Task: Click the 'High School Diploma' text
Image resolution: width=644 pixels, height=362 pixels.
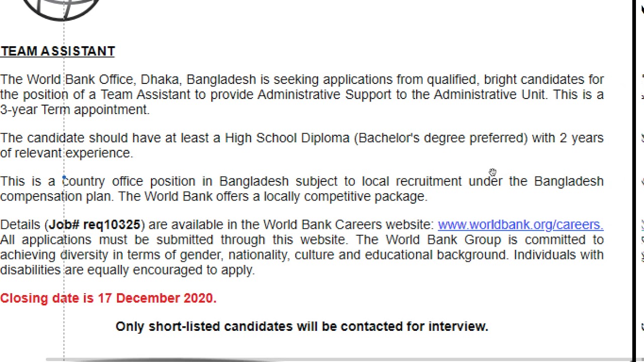Action: tap(287, 138)
